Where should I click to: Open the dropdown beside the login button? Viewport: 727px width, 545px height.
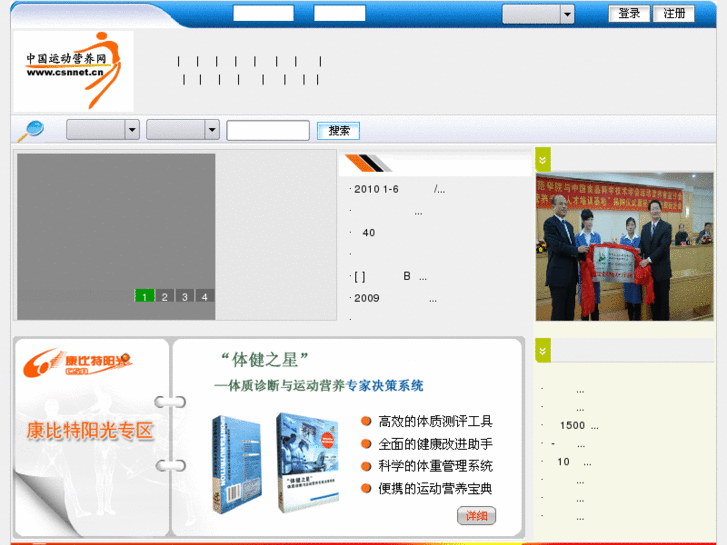[538, 14]
